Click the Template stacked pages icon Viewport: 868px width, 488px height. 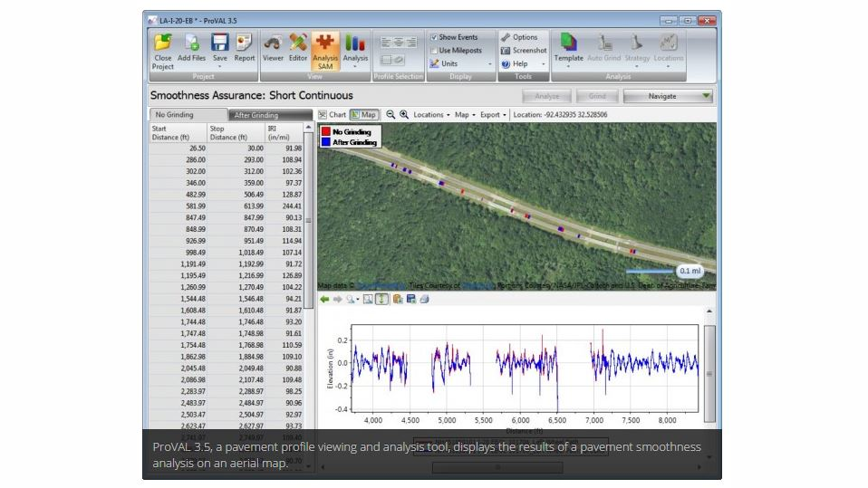click(x=568, y=43)
